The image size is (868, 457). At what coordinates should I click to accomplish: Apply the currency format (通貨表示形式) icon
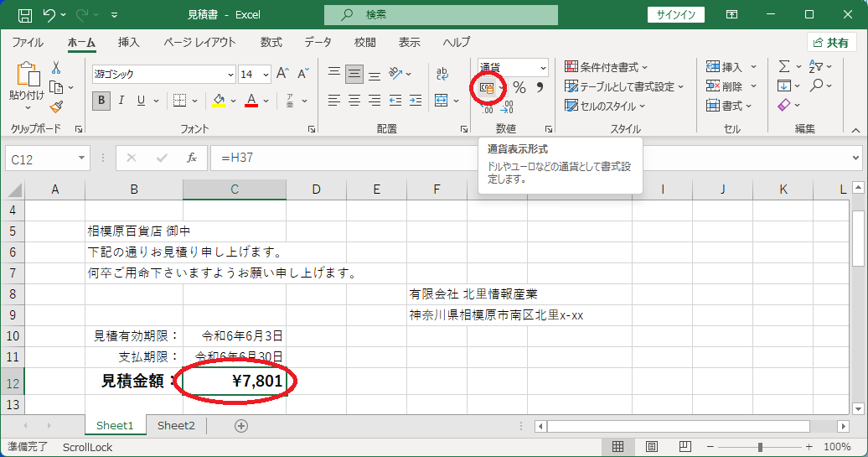[487, 87]
